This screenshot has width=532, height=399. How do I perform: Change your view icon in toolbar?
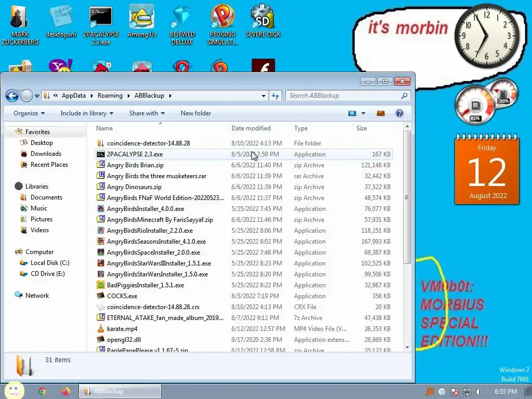[352, 113]
